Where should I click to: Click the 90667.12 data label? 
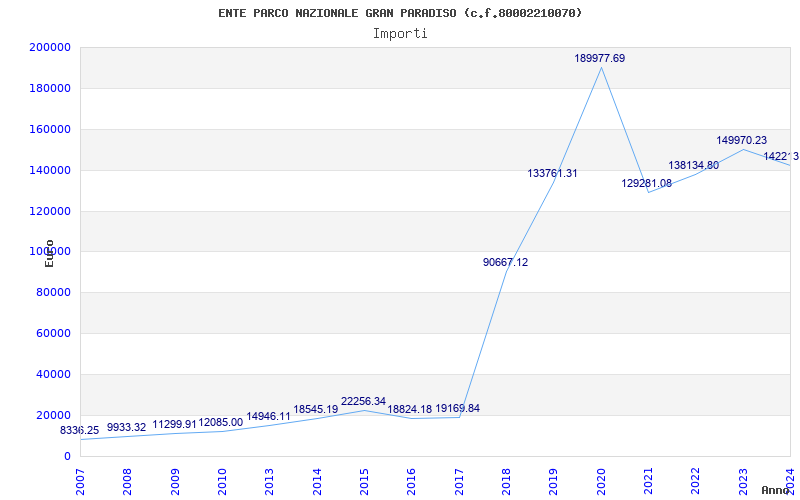pos(506,262)
